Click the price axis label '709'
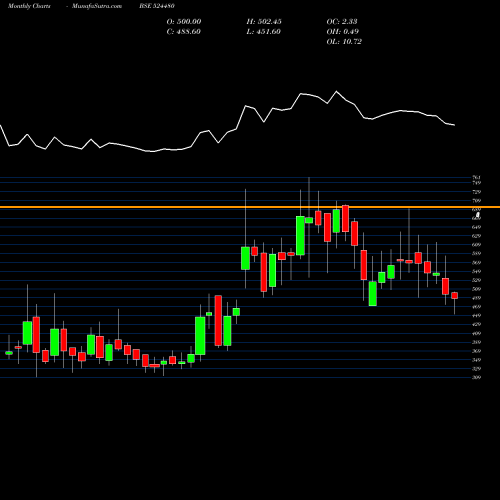Image resolution: width=500 pixels, height=500 pixels. 477,201
